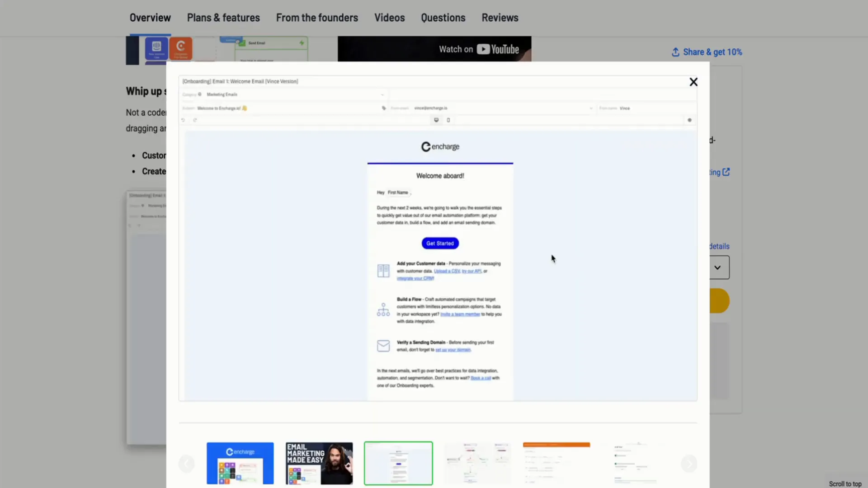Click Watch on YouTube
The height and width of the screenshot is (488, 868).
(x=479, y=49)
